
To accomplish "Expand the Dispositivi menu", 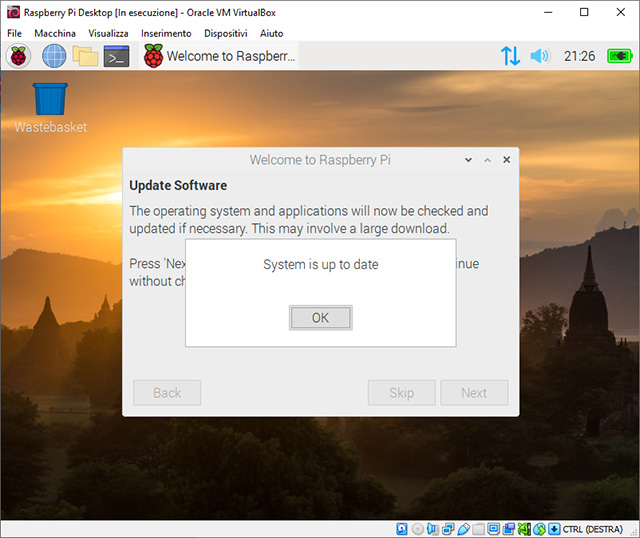I will [225, 33].
